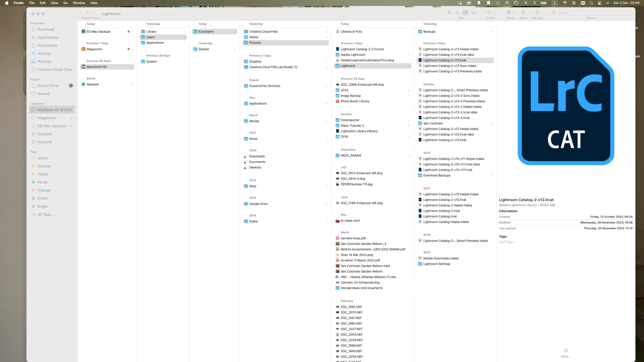Switch to icon view in toolbar
The width and height of the screenshot is (644, 362).
pyautogui.click(x=449, y=13)
